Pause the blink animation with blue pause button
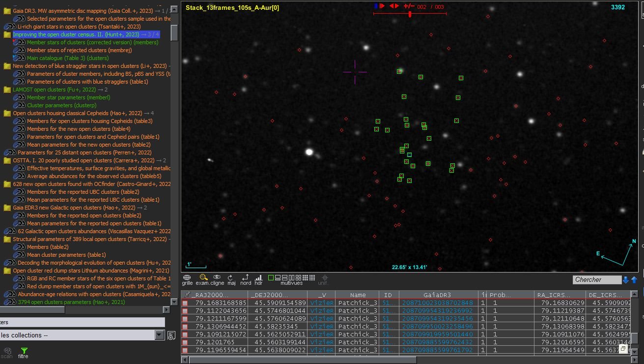The image size is (644, 364). coord(376,6)
